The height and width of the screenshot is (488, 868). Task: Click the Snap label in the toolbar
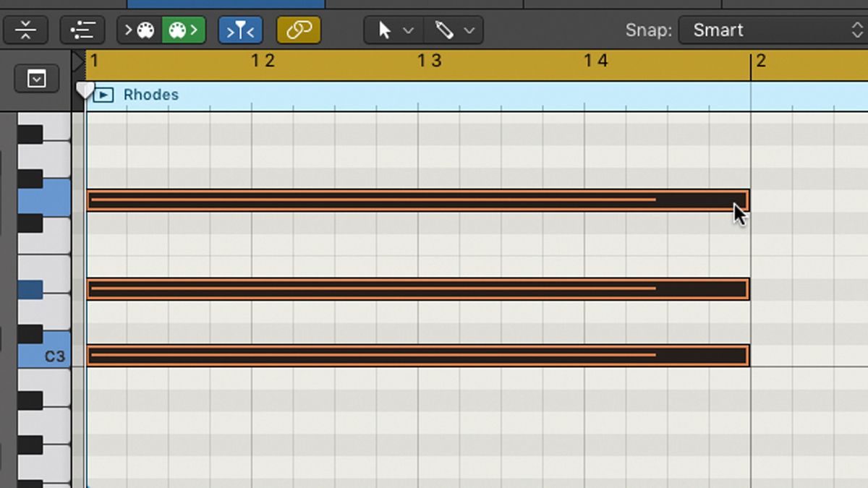coord(650,30)
